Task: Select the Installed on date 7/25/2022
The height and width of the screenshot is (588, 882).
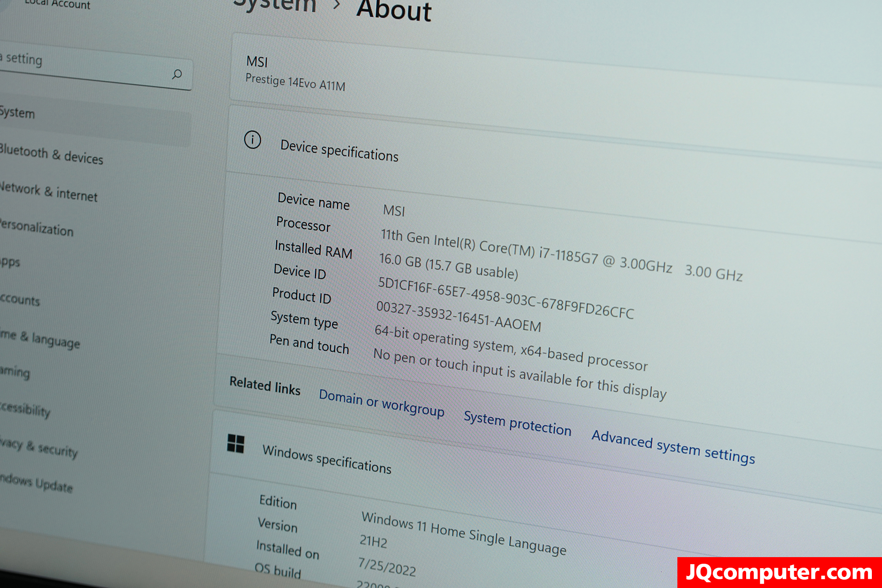Action: 387,567
